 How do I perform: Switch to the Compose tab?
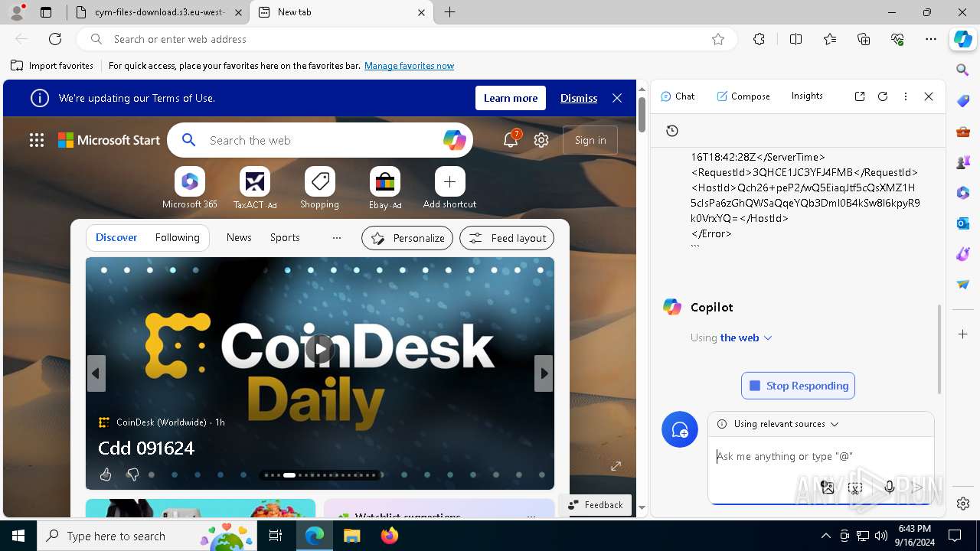pos(743,96)
